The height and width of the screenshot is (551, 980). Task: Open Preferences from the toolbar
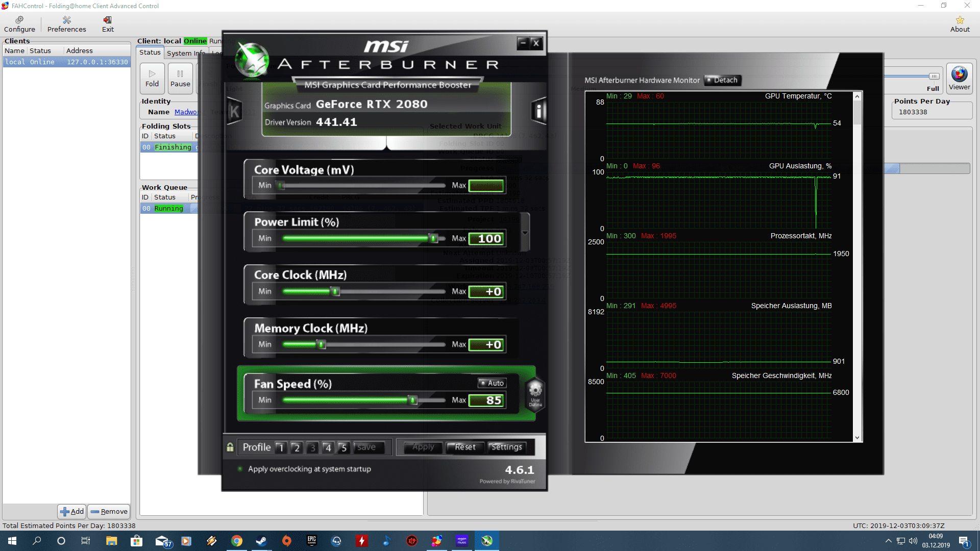[66, 24]
